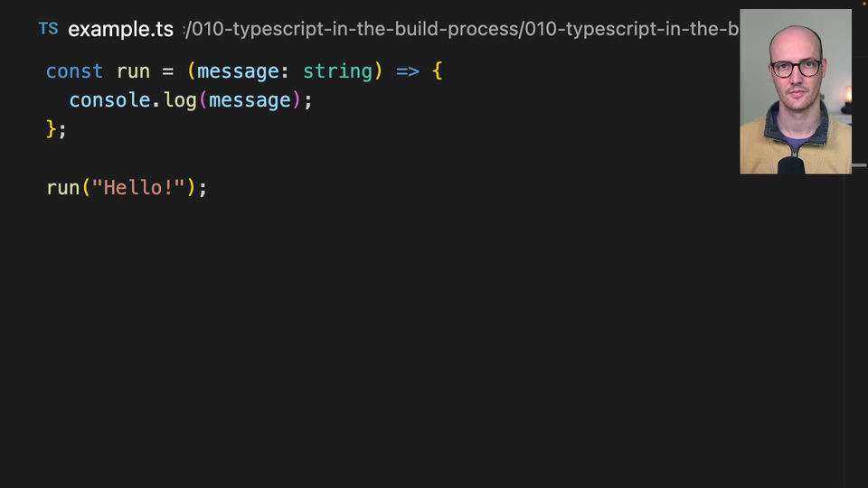The height and width of the screenshot is (488, 868).
Task: Open the truncated second 010-typescript-in-the breadcrumb
Action: point(633,29)
